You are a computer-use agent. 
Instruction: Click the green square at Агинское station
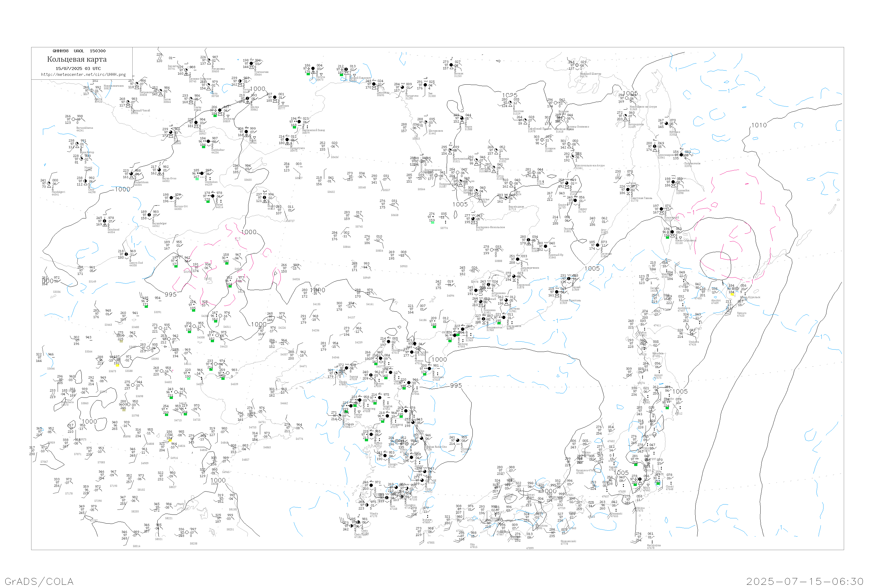coord(215,116)
